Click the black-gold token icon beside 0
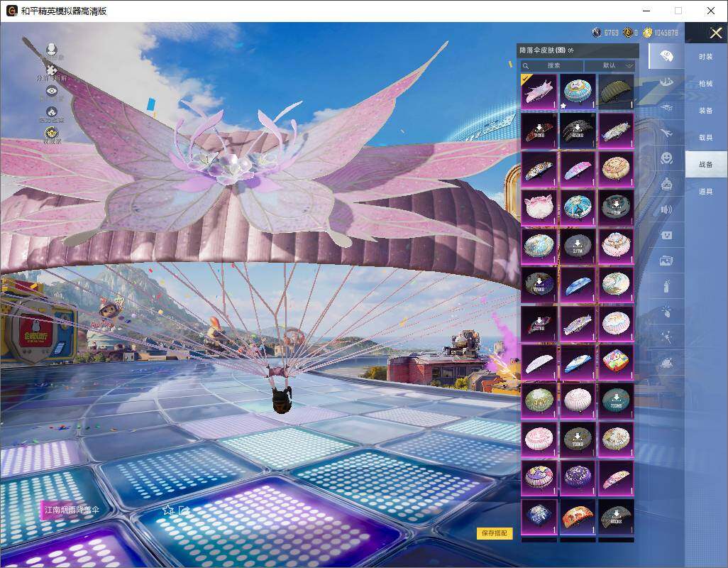Viewport: 728px width, 568px height. coord(628,33)
